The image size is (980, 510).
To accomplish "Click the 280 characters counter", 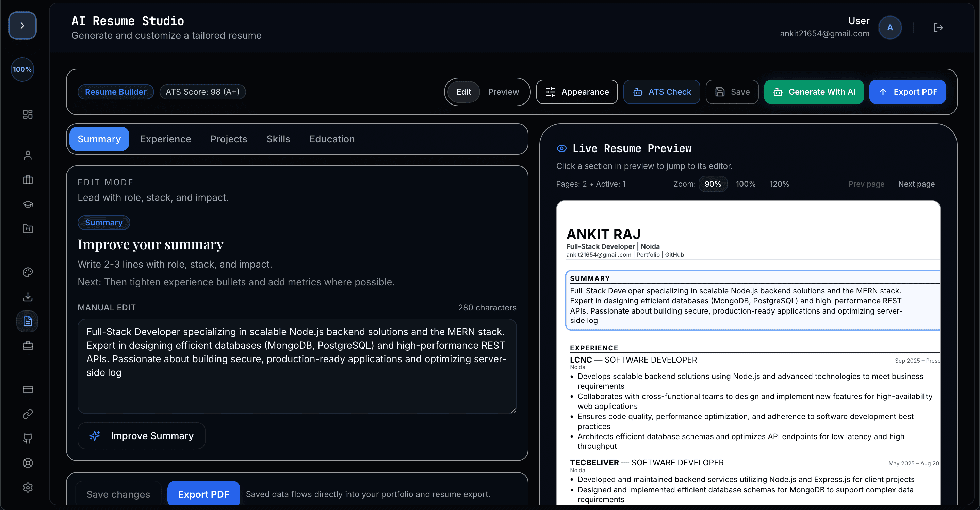I will coord(487,307).
